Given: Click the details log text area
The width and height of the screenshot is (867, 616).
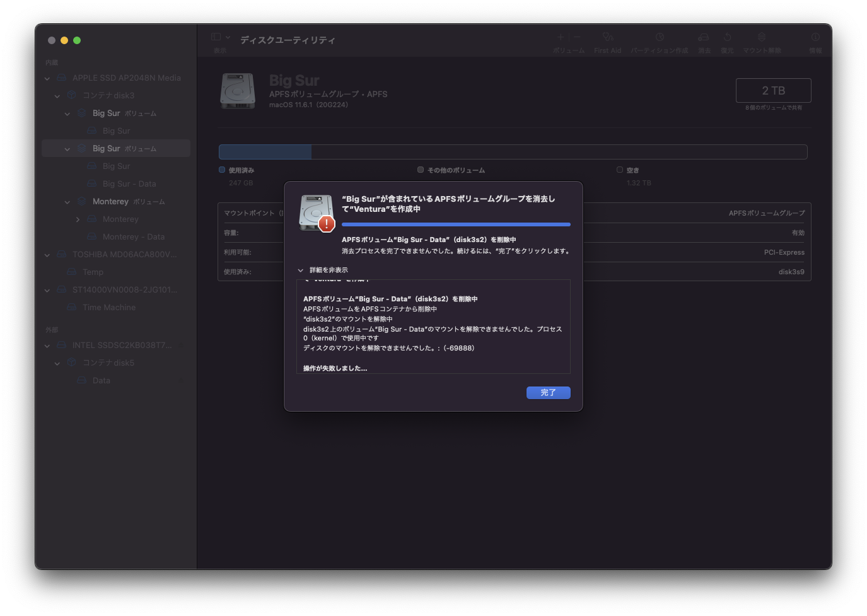Looking at the screenshot, I should point(433,327).
